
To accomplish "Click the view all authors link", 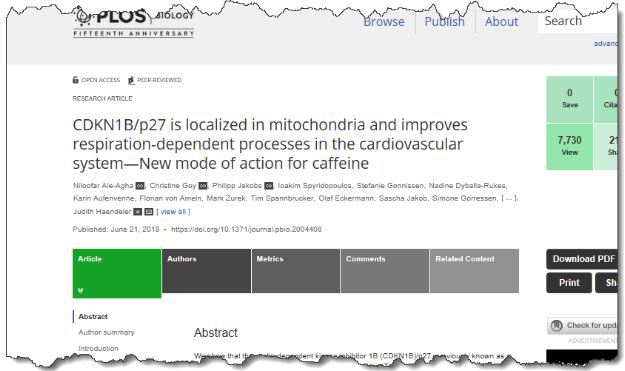I will pyautogui.click(x=173, y=212).
